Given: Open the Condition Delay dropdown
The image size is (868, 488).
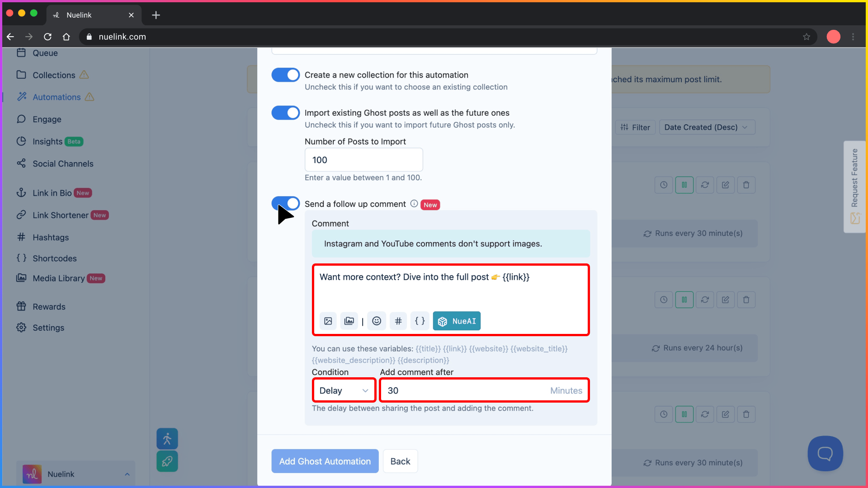Looking at the screenshot, I should [344, 390].
